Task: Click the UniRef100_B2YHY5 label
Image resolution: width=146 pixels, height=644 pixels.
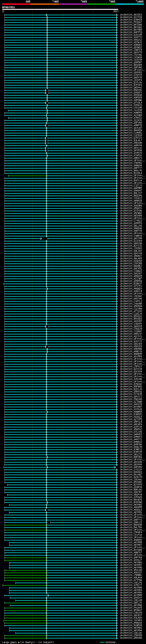Action: (x=131, y=485)
